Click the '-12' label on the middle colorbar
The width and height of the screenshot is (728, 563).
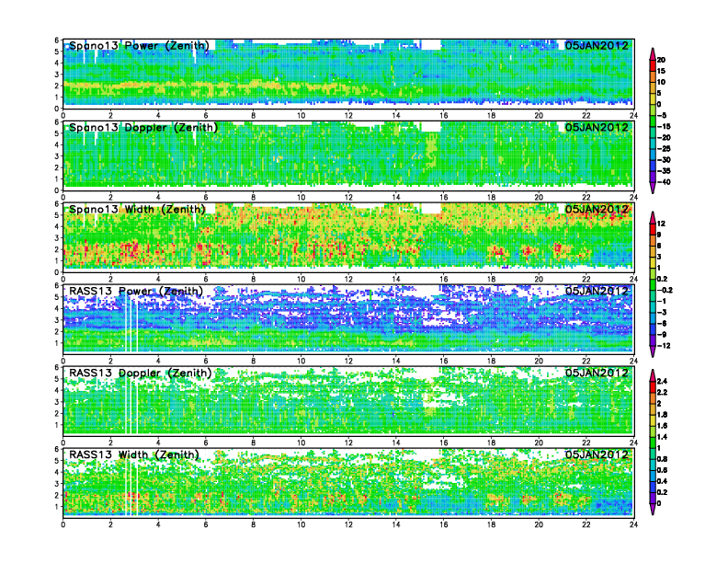coord(664,346)
